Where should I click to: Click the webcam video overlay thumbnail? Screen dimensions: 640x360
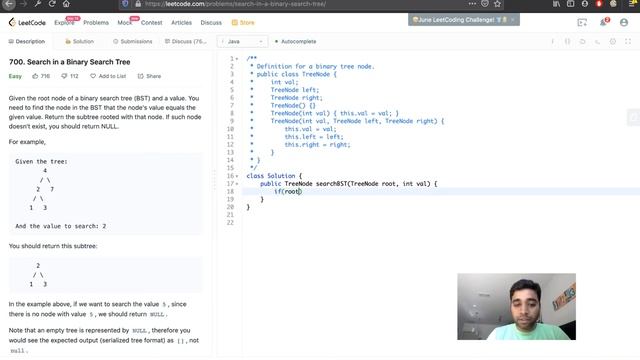[x=516, y=307]
